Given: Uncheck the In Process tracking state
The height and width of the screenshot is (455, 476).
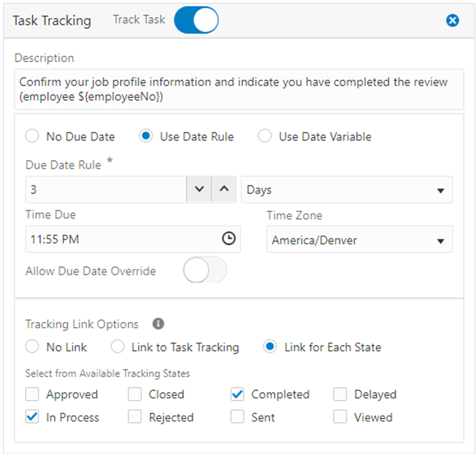Looking at the screenshot, I should pos(32,416).
